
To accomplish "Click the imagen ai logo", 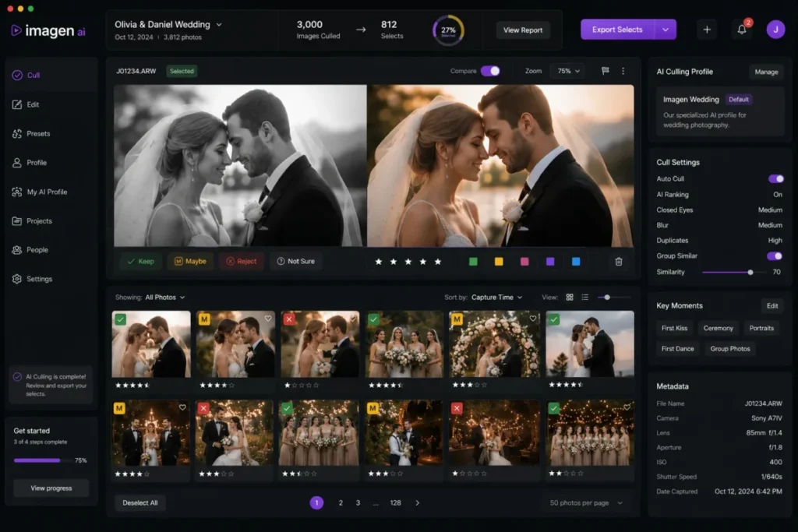I will point(48,30).
